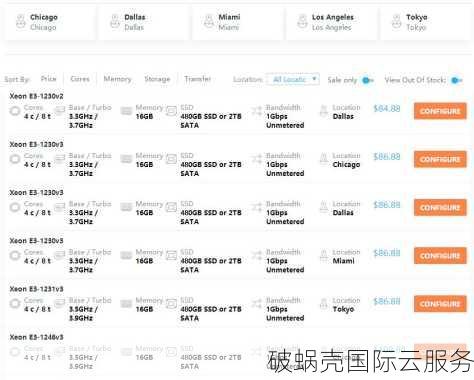Sort server list by Price
The width and height of the screenshot is (474, 380).
tap(48, 79)
